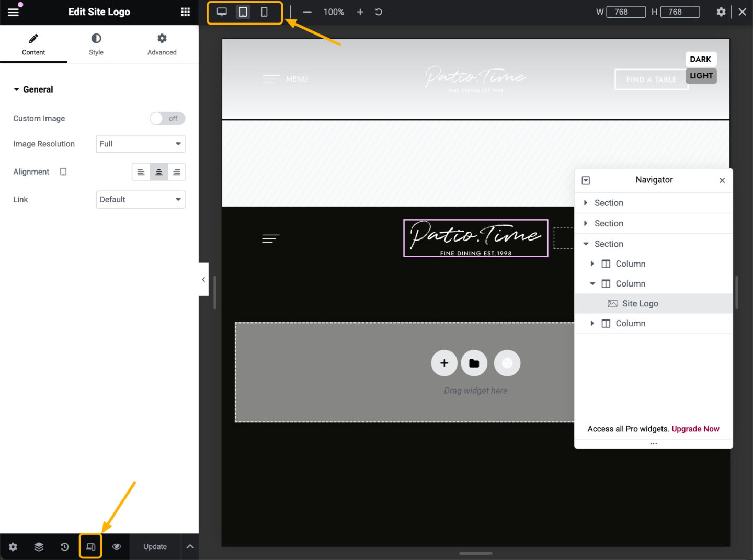Open the widgets panel grid icon
This screenshot has width=753, height=560.
click(185, 12)
